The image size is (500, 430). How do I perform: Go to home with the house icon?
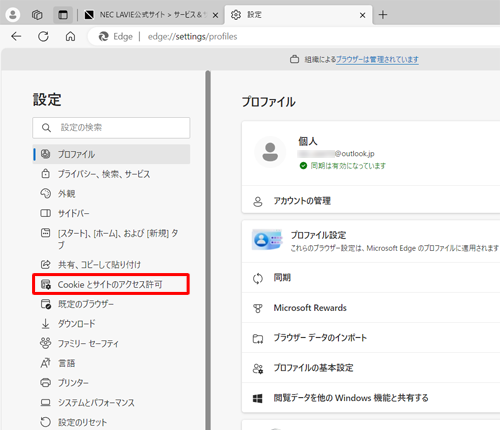pyautogui.click(x=70, y=36)
